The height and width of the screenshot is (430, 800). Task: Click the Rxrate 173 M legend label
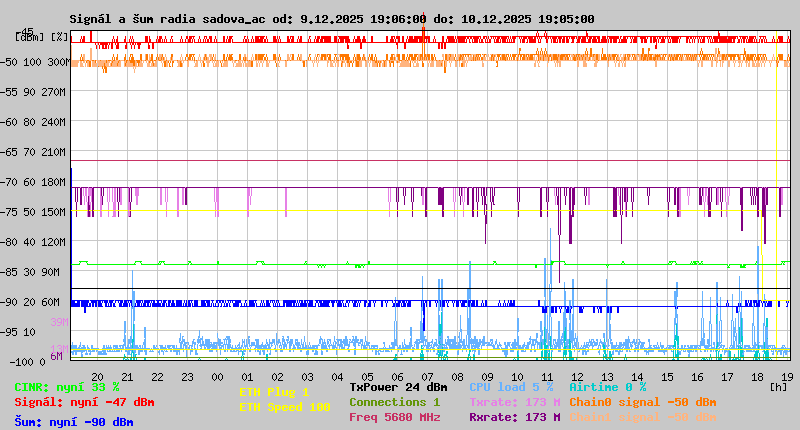514,417
